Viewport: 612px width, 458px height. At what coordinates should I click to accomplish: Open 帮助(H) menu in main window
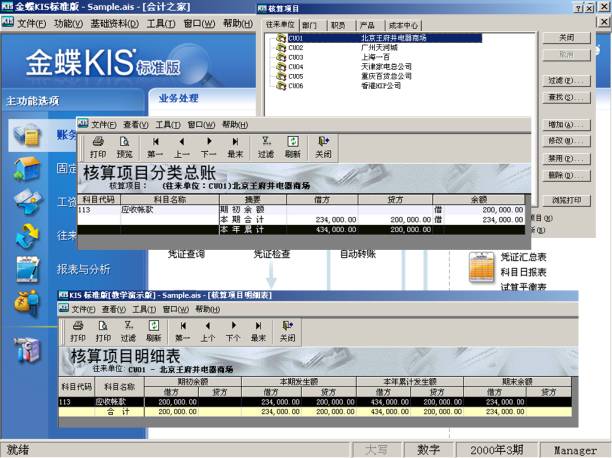(238, 24)
